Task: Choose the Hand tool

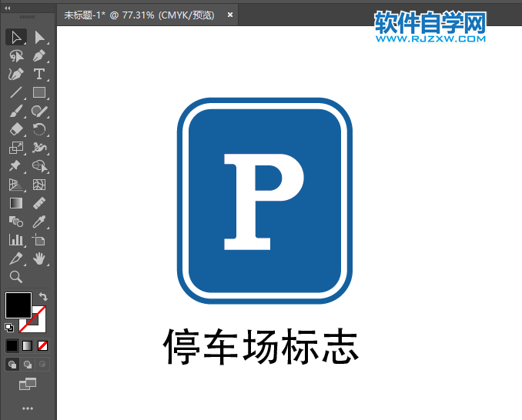Action: point(39,258)
